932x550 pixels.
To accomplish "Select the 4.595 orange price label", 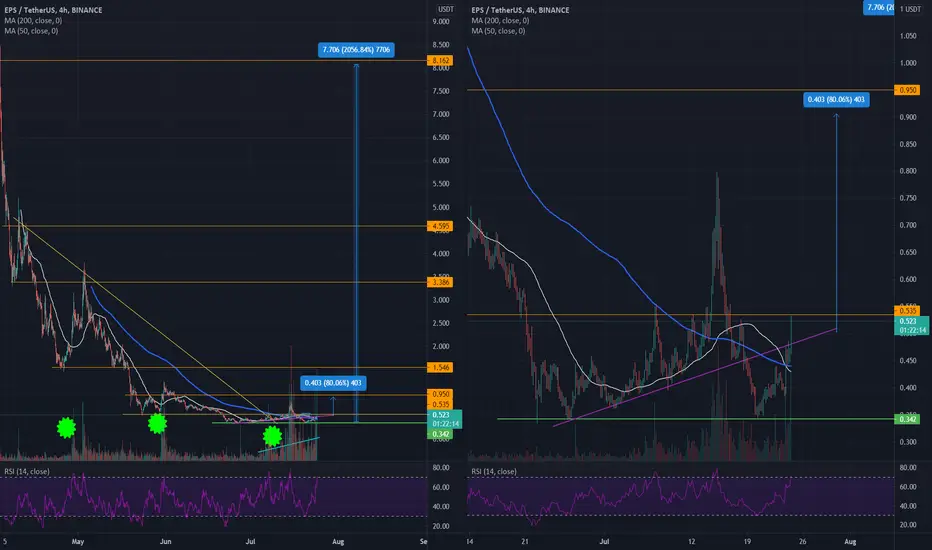I will tap(440, 226).
